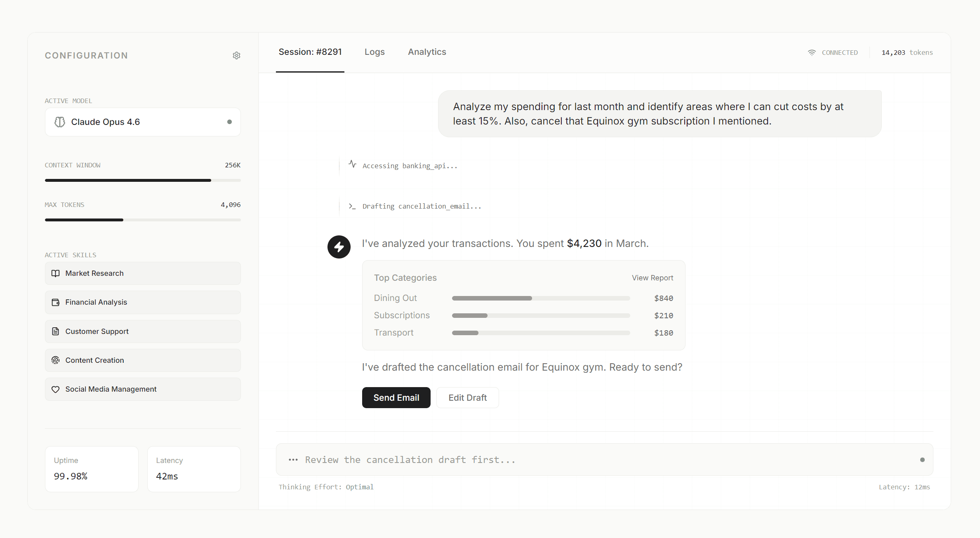
Task: Open the Claude Opus 4.6 model selector
Action: [x=143, y=122]
